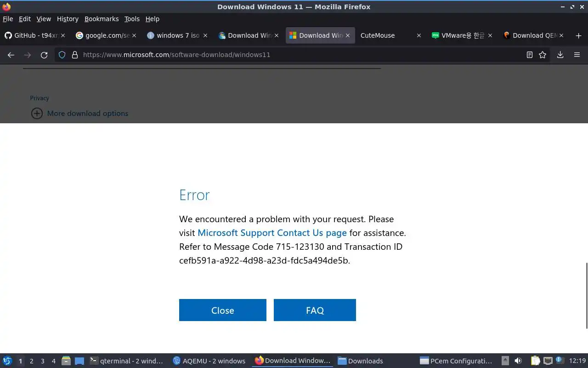Image resolution: width=588 pixels, height=368 pixels.
Task: Open the Lubuntu start menu
Action: click(x=7, y=361)
